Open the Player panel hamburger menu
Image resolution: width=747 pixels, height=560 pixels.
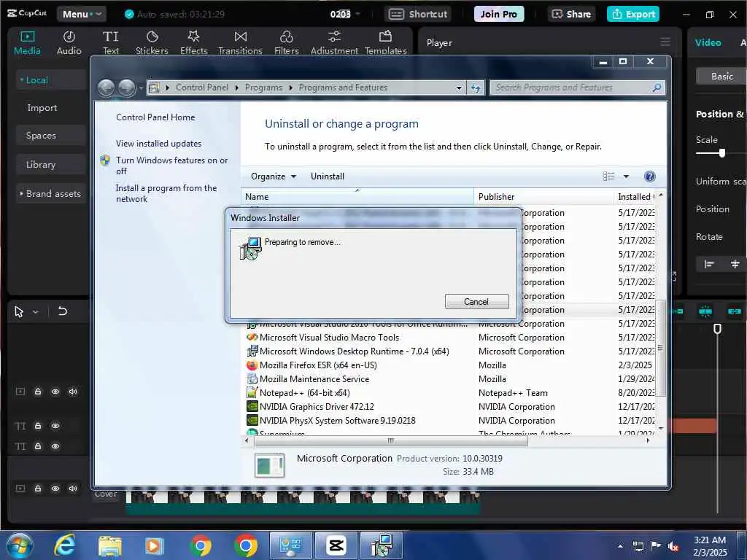click(x=665, y=42)
